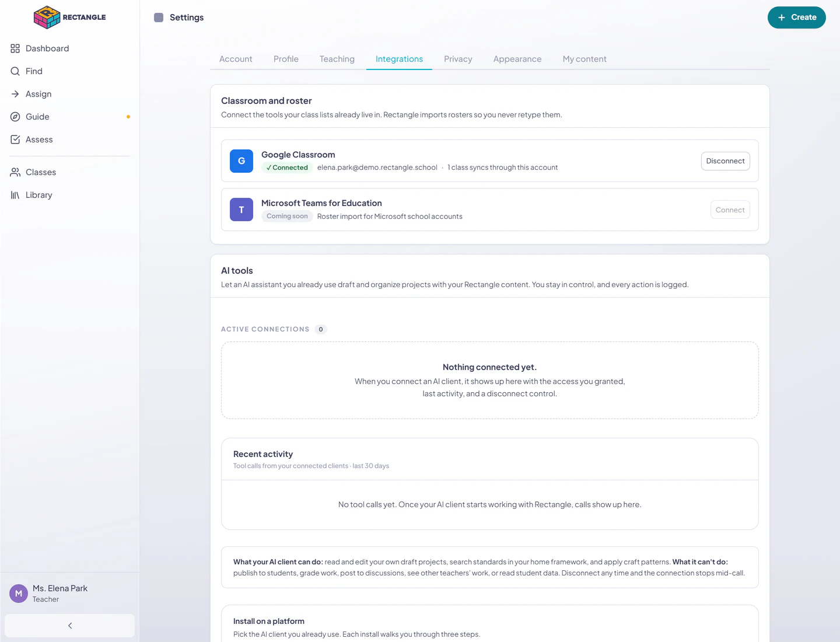Click the Rectangle logo in the sidebar
This screenshot has width=840, height=642.
tap(69, 17)
